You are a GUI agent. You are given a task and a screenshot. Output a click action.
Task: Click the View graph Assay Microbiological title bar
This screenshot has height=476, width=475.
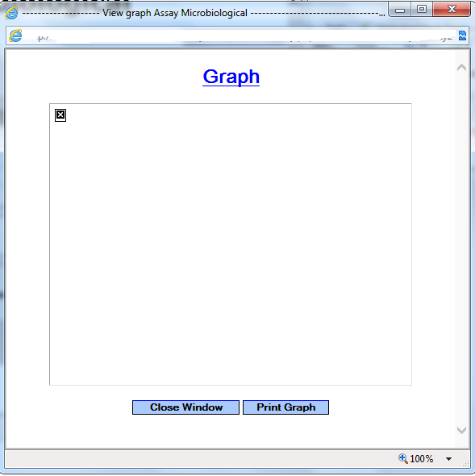(203, 13)
